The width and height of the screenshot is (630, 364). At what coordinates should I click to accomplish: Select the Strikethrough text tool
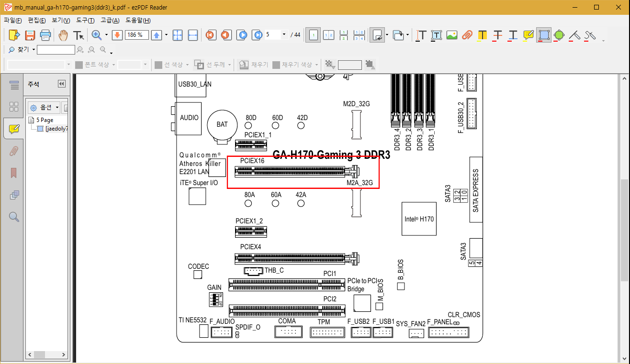(x=498, y=35)
